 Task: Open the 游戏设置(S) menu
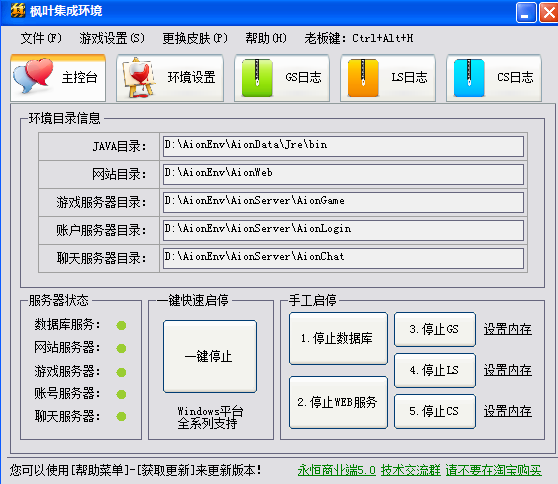point(112,38)
